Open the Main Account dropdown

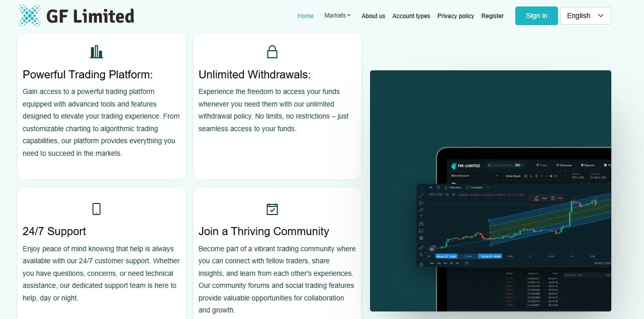[x=473, y=176]
